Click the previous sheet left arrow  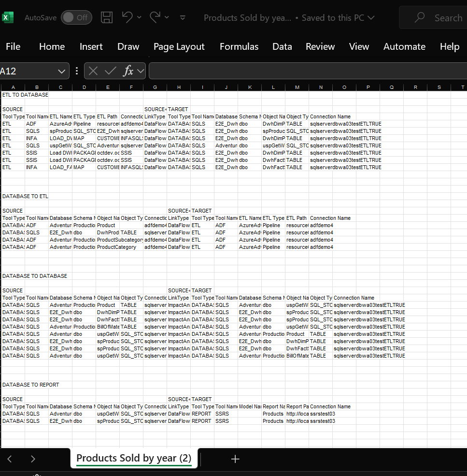click(10, 459)
